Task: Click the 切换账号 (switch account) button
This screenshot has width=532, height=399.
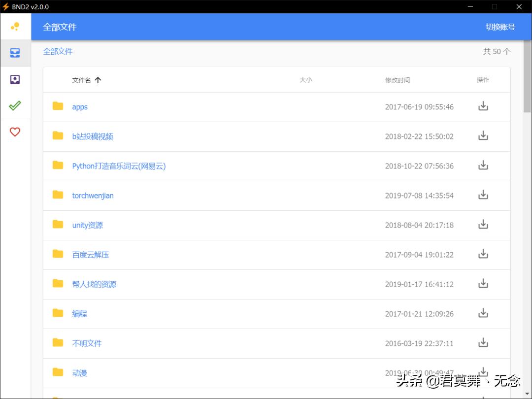Action: pyautogui.click(x=501, y=27)
